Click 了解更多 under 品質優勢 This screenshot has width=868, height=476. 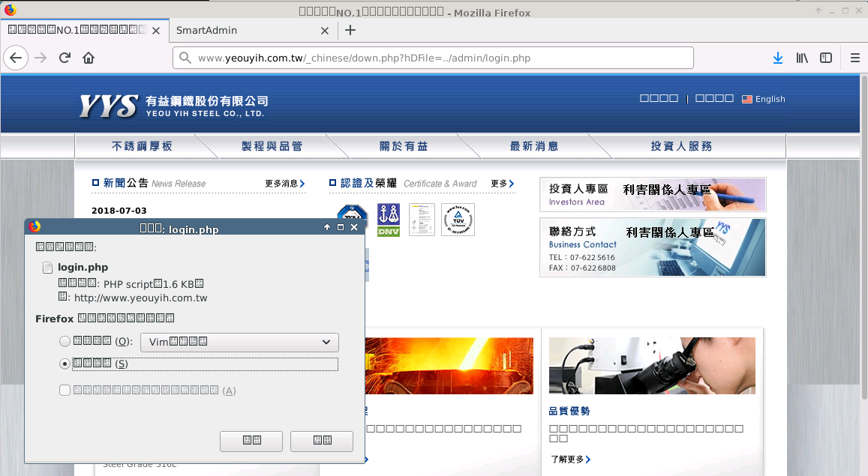[x=571, y=460]
